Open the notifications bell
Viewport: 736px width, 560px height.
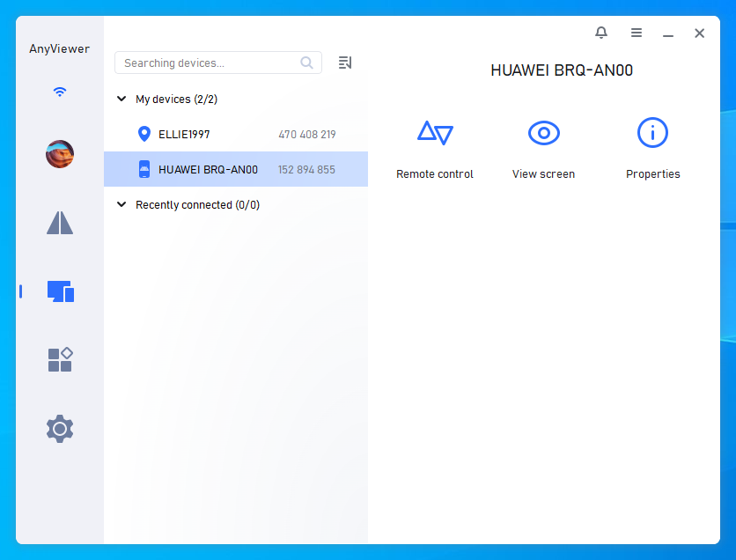[x=601, y=33]
